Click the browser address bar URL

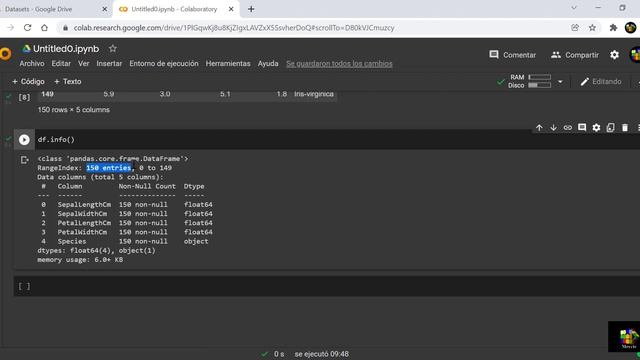[x=234, y=28]
